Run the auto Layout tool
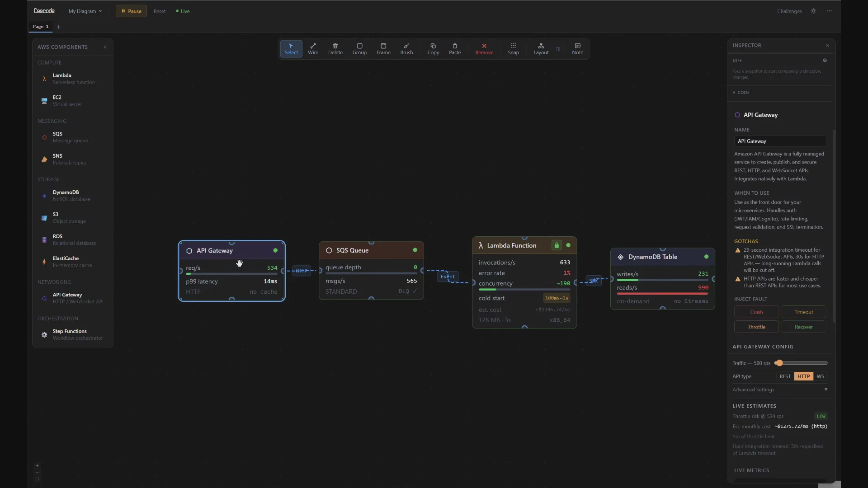 click(541, 49)
